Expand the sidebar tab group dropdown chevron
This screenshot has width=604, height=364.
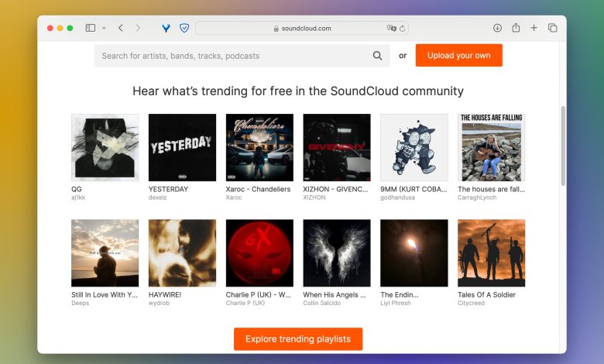point(104,28)
